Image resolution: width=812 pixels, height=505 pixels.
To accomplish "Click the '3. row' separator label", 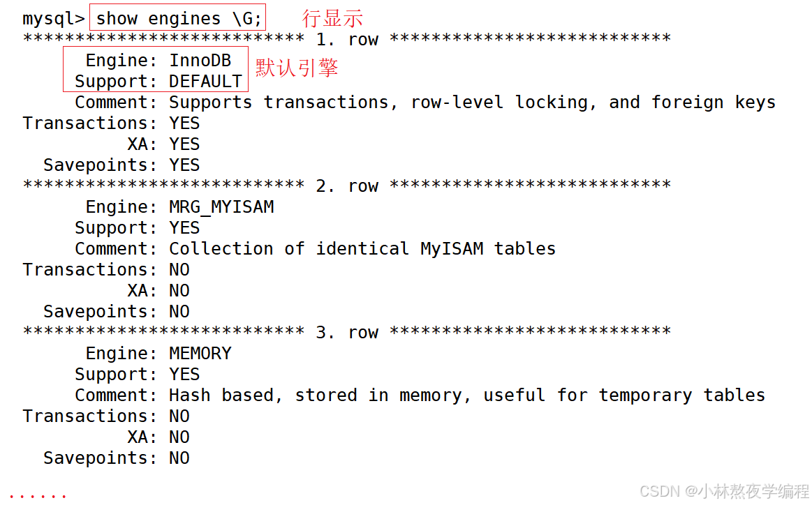I will coord(347,332).
